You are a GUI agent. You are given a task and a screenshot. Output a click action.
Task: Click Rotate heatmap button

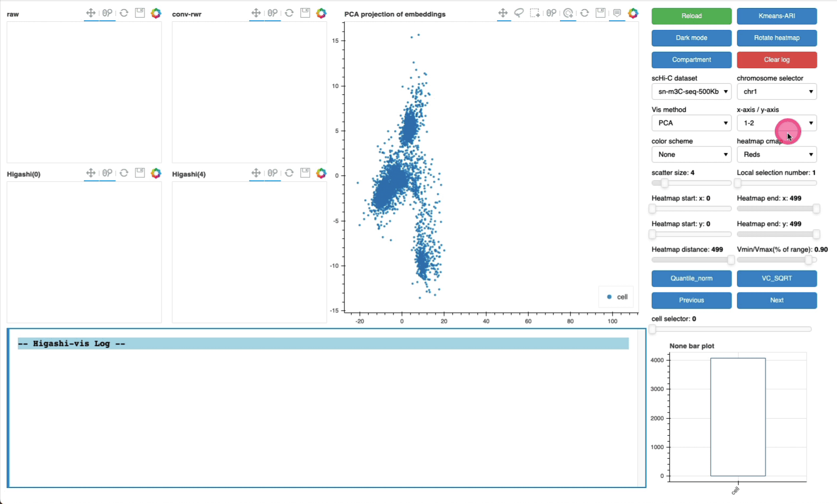pyautogui.click(x=777, y=38)
